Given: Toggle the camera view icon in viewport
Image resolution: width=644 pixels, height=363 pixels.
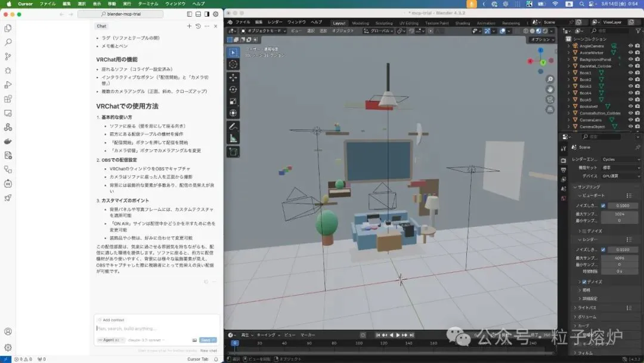Looking at the screenshot, I should [x=550, y=100].
